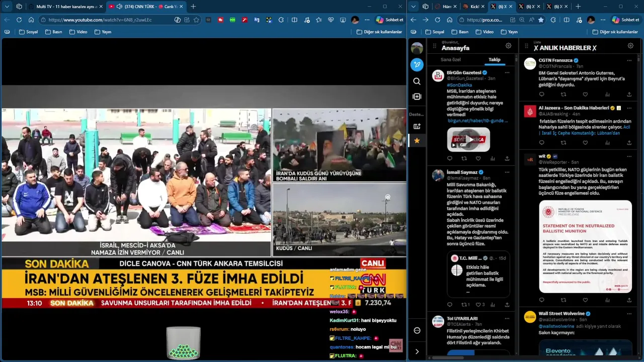Refresh the YouTube page in left window
This screenshot has width=644, height=362.
tap(19, 20)
